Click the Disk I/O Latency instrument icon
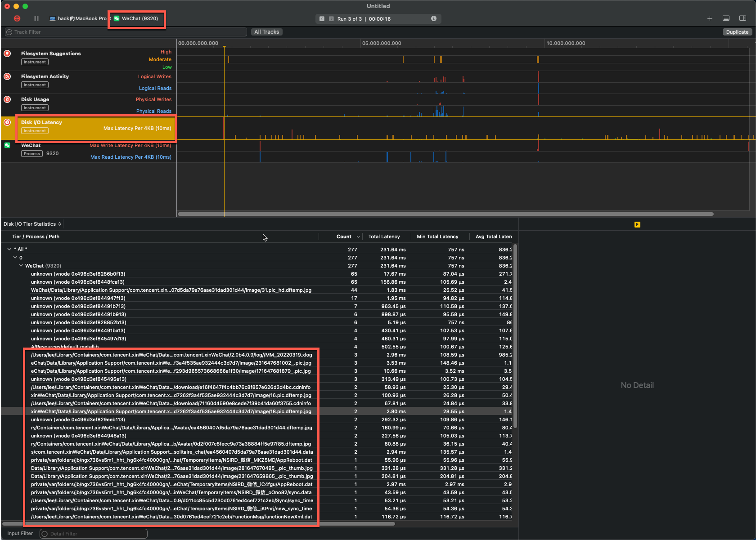This screenshot has height=540, width=756. (7, 122)
